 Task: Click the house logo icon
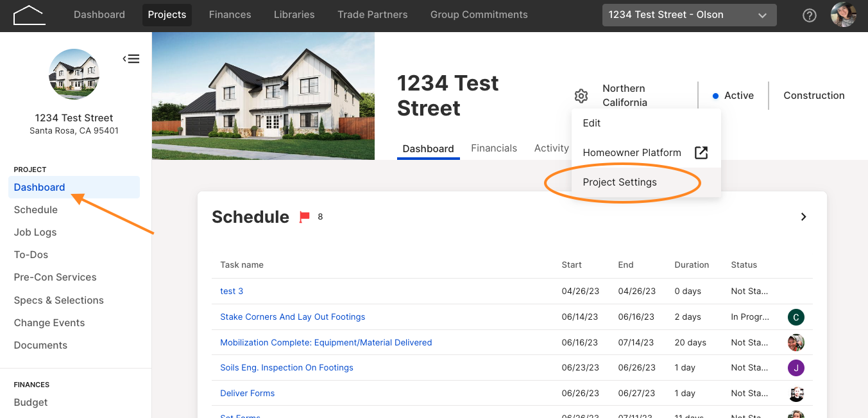[29, 15]
